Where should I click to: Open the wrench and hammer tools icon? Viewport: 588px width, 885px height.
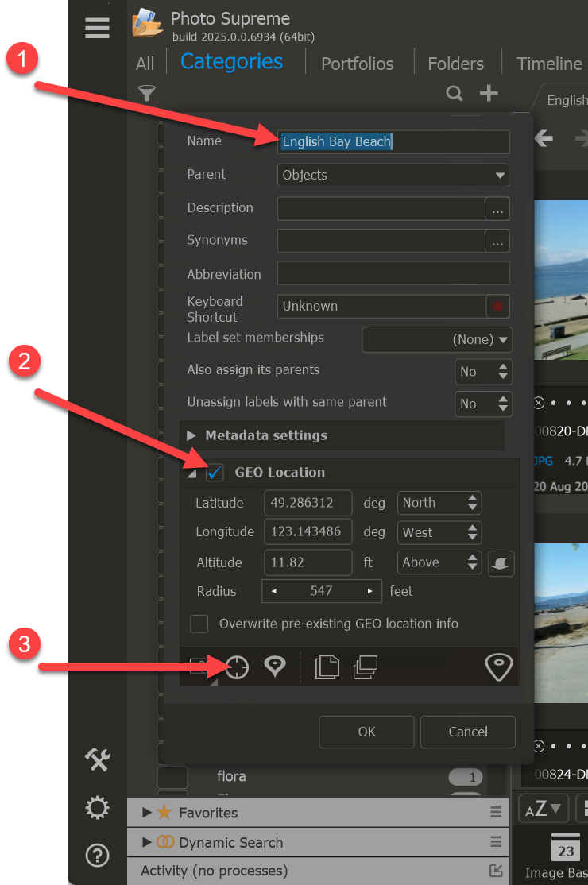[x=97, y=759]
